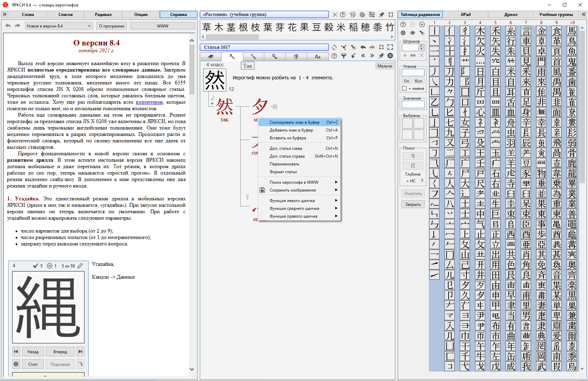Go back with the article undo arrow
This screenshot has width=588, height=381.
point(363,47)
